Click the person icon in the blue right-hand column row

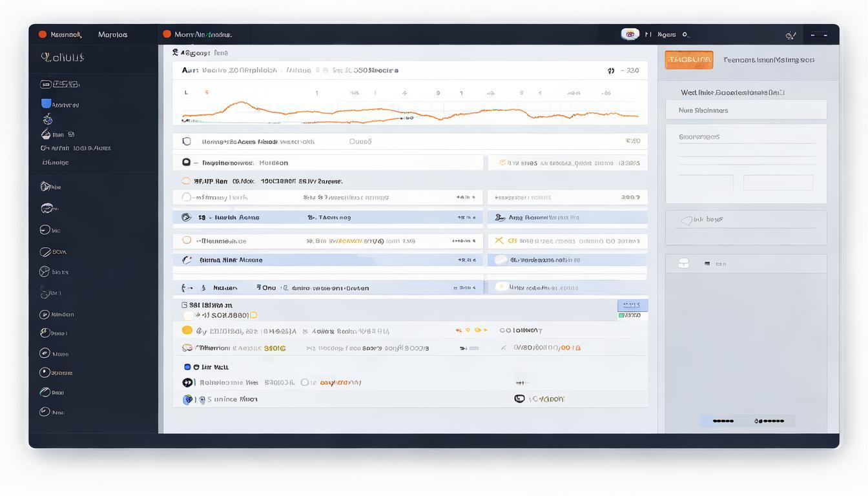coord(499,218)
